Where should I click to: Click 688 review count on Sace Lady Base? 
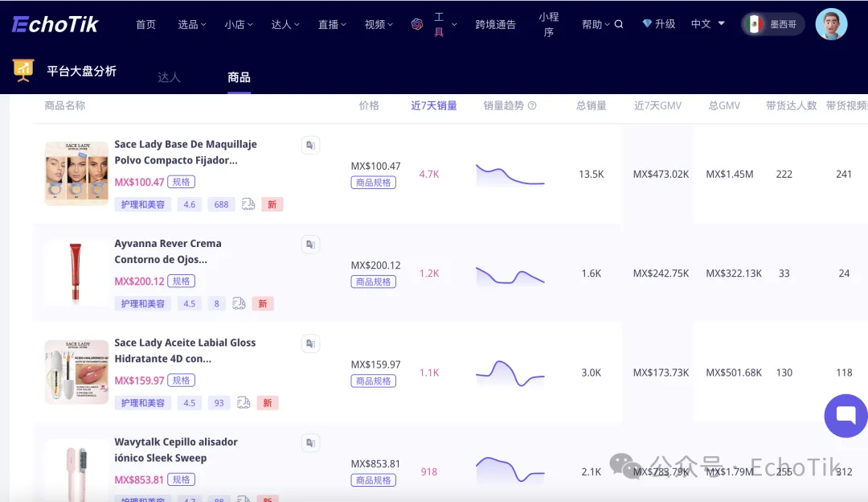coord(221,204)
